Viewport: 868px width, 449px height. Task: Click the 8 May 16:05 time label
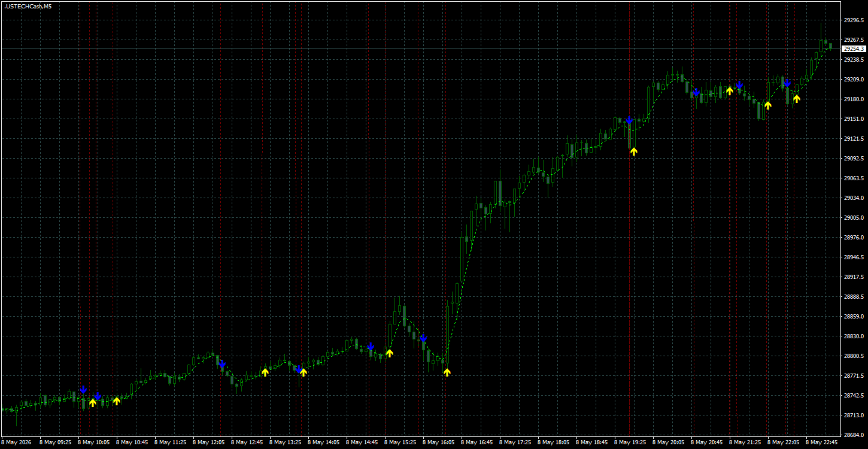tap(438, 442)
